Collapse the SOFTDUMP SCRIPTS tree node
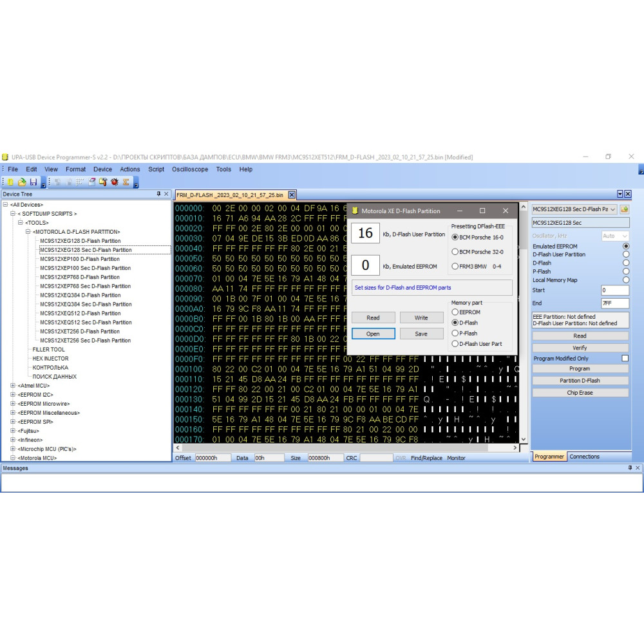 click(x=13, y=214)
